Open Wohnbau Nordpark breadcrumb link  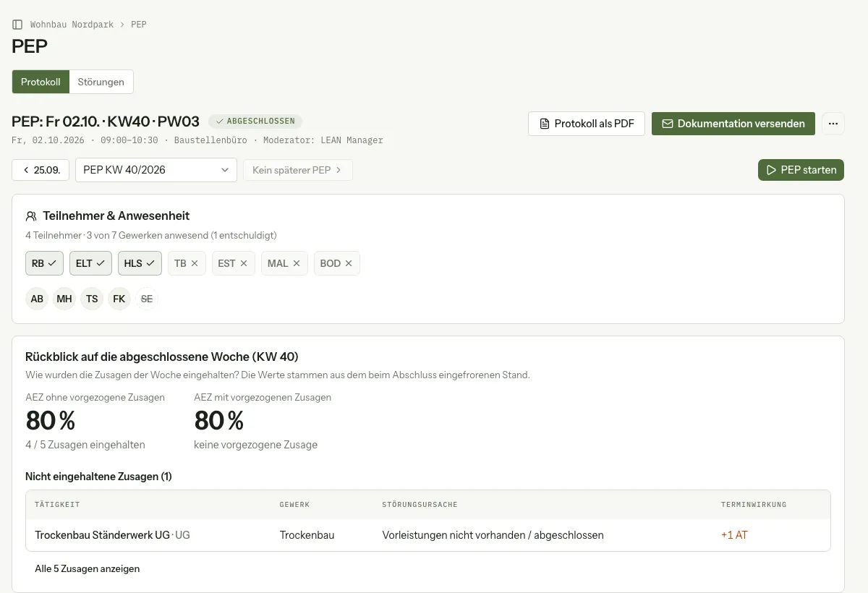point(72,25)
